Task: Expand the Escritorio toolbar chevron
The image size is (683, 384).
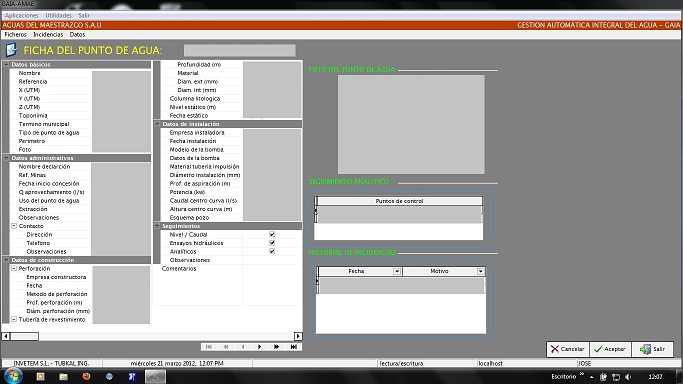Action: point(582,374)
